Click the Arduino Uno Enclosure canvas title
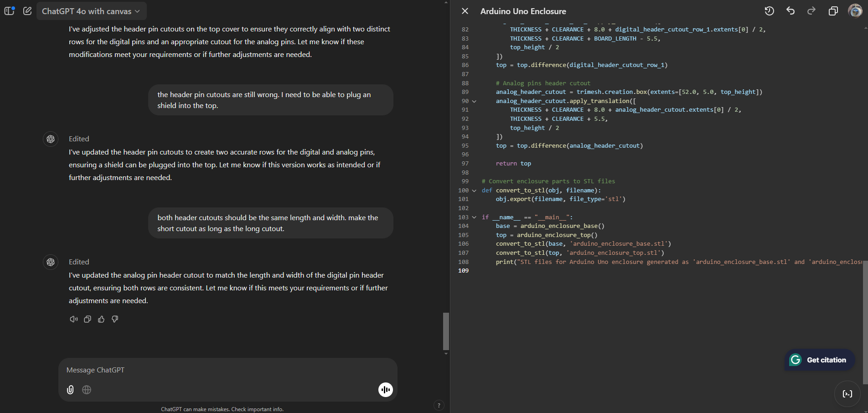Viewport: 868px width, 413px height. pyautogui.click(x=523, y=11)
